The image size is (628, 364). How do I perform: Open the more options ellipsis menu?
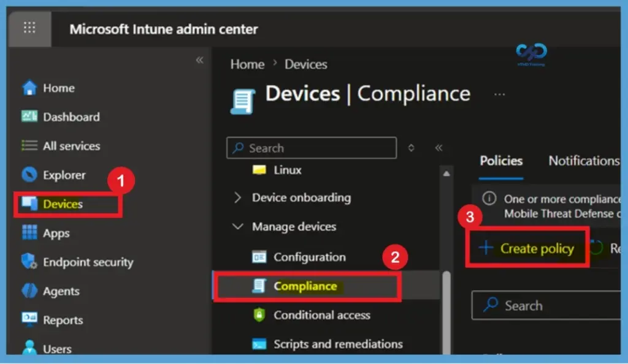pyautogui.click(x=499, y=94)
